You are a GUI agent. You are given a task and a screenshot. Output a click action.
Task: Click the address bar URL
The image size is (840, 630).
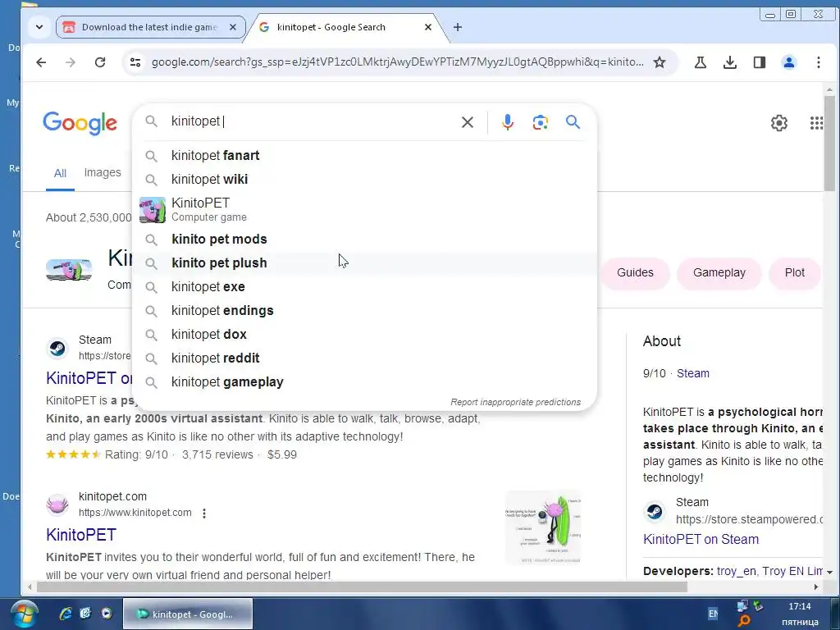pyautogui.click(x=398, y=62)
